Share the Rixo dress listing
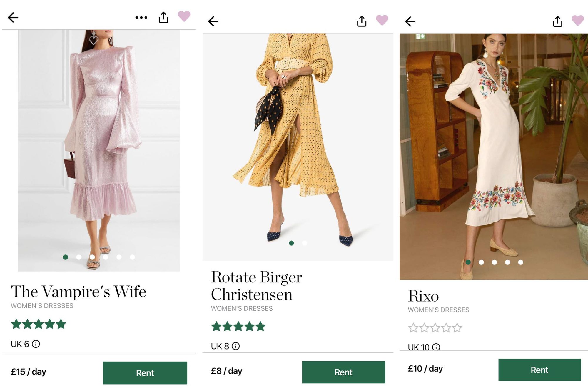The width and height of the screenshot is (588, 391). [557, 21]
